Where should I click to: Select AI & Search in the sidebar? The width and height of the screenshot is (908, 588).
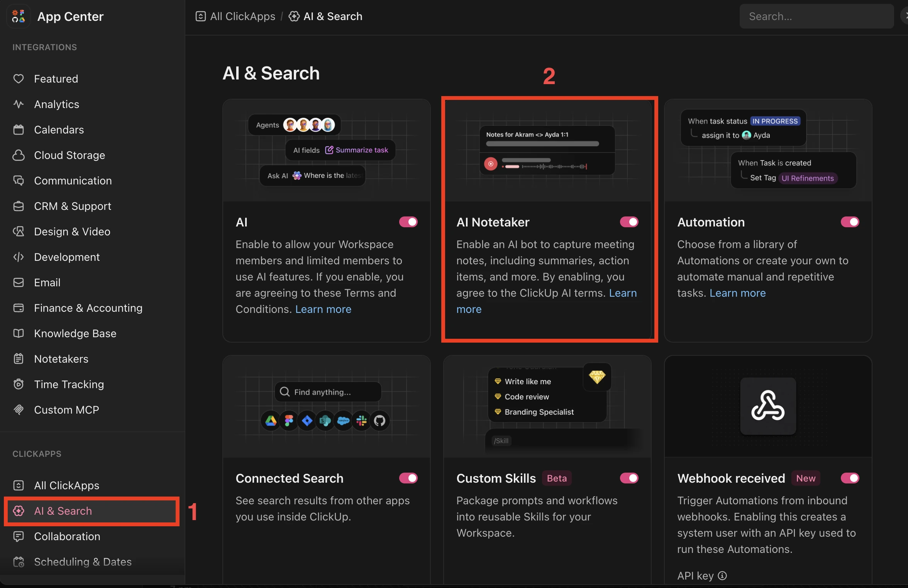pyautogui.click(x=92, y=511)
